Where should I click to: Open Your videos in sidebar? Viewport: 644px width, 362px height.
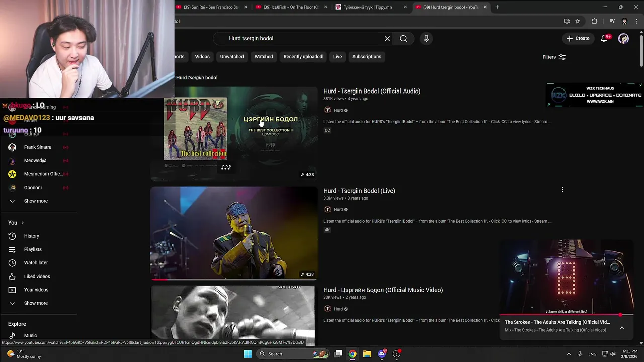(x=36, y=290)
